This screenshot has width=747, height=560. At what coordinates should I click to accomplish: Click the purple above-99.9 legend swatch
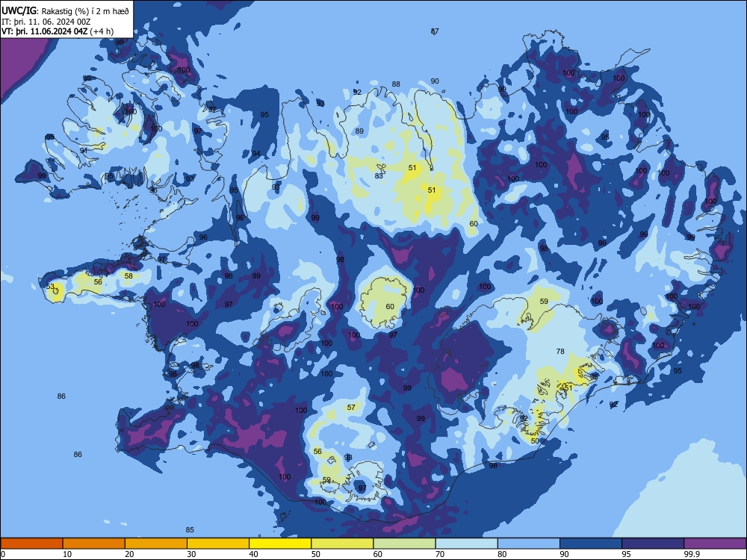point(715,544)
